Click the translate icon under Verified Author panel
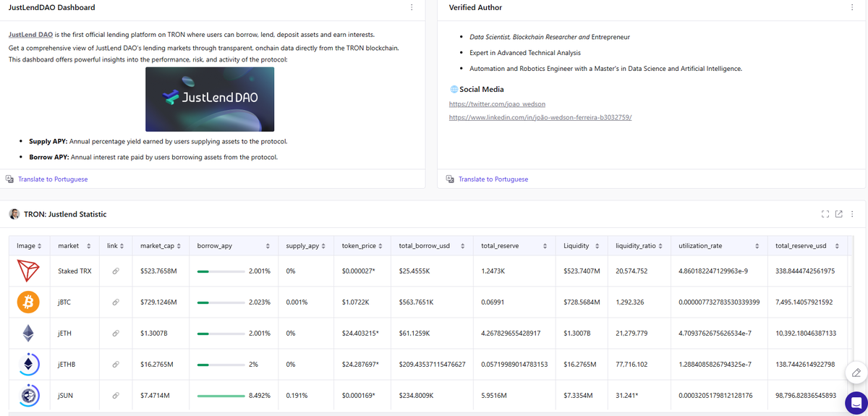The image size is (868, 416). (451, 179)
